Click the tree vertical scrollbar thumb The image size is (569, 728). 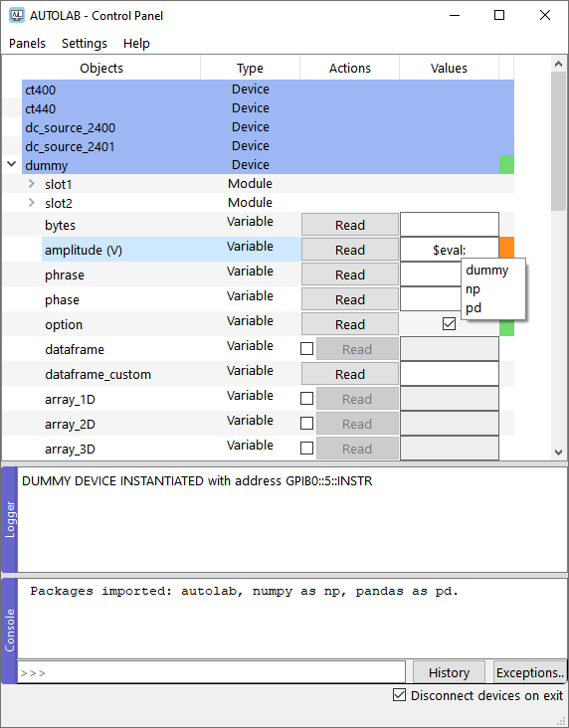pos(559,141)
